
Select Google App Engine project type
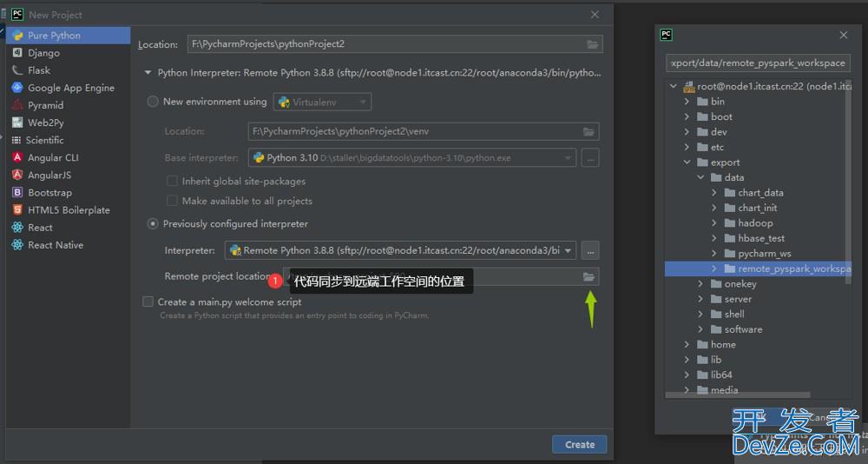pos(71,88)
